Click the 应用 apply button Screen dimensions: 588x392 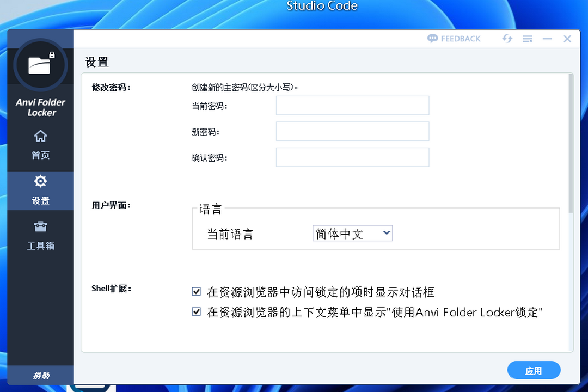tap(534, 370)
